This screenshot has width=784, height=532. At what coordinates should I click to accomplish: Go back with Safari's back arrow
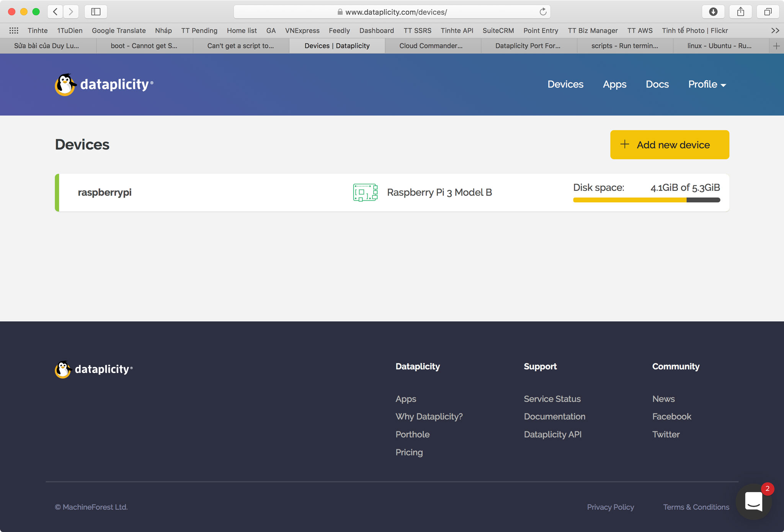coord(56,12)
